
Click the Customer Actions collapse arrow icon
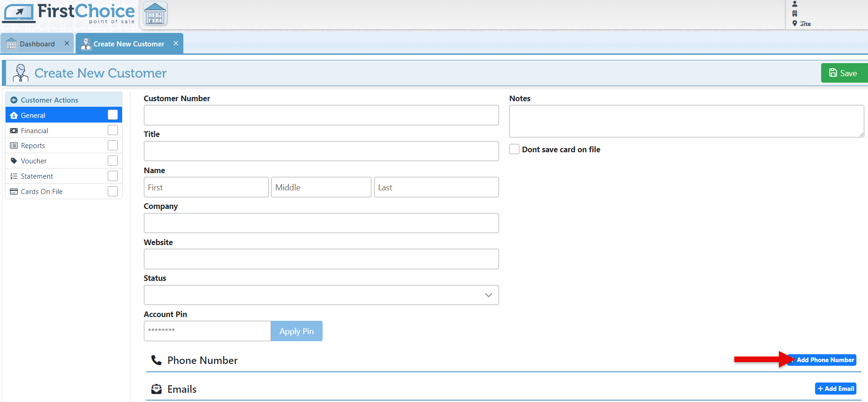[13, 100]
